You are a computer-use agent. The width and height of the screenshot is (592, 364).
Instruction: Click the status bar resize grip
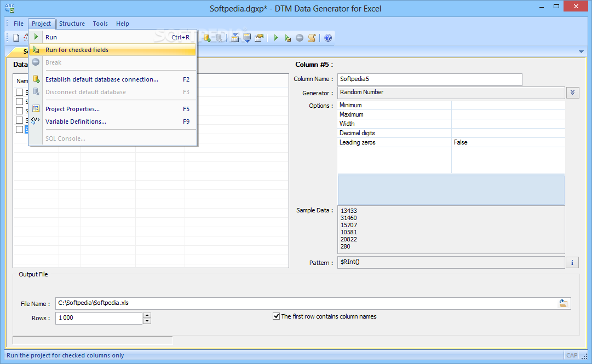click(585, 356)
